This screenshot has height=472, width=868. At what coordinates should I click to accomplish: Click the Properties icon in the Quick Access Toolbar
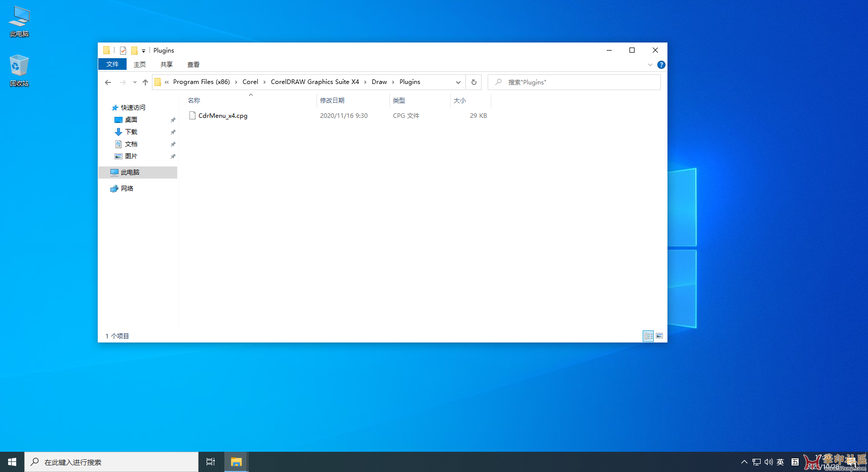123,50
